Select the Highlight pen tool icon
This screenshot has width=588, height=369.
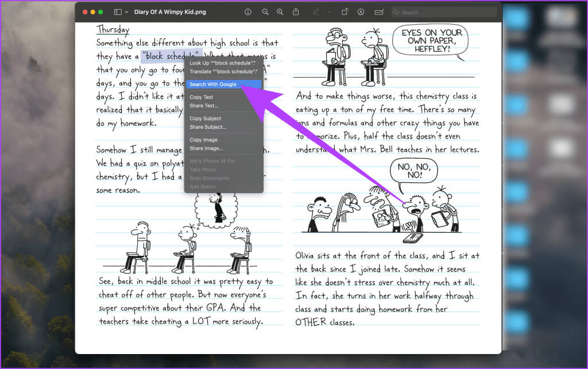pos(316,12)
